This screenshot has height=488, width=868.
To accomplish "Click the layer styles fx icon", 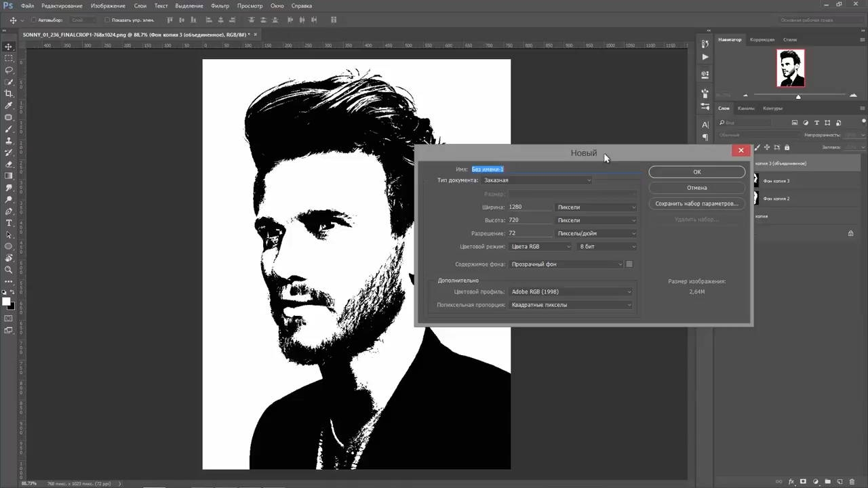I will (791, 482).
